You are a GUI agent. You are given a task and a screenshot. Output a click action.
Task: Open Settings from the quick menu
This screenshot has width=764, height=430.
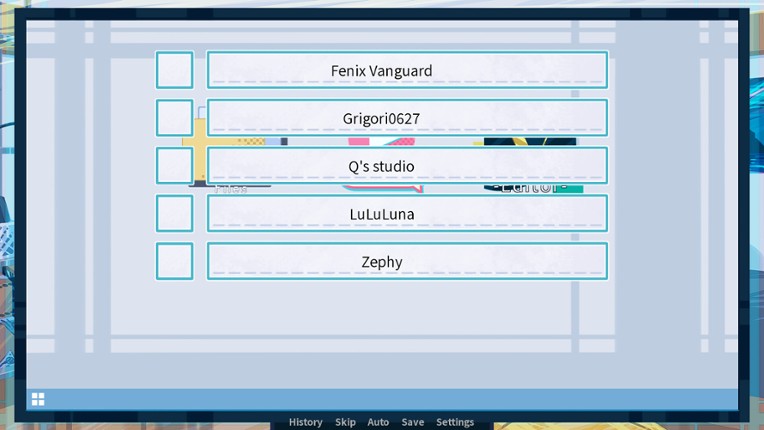[455, 422]
